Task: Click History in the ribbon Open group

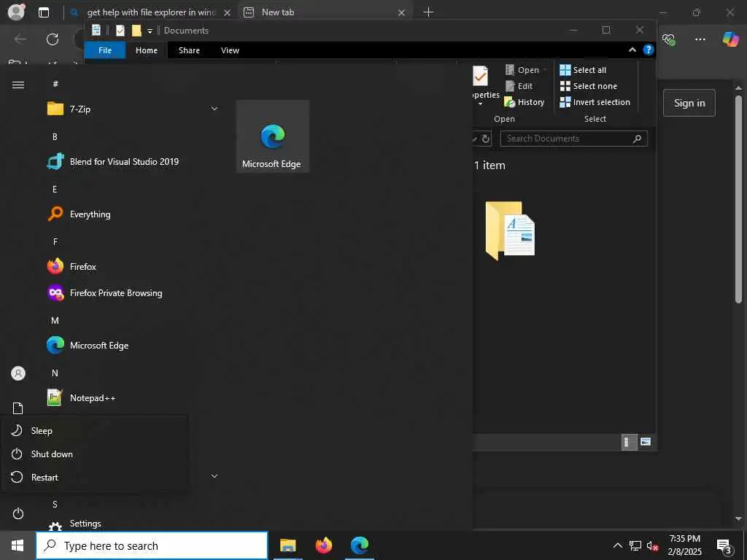Action: 525,102
